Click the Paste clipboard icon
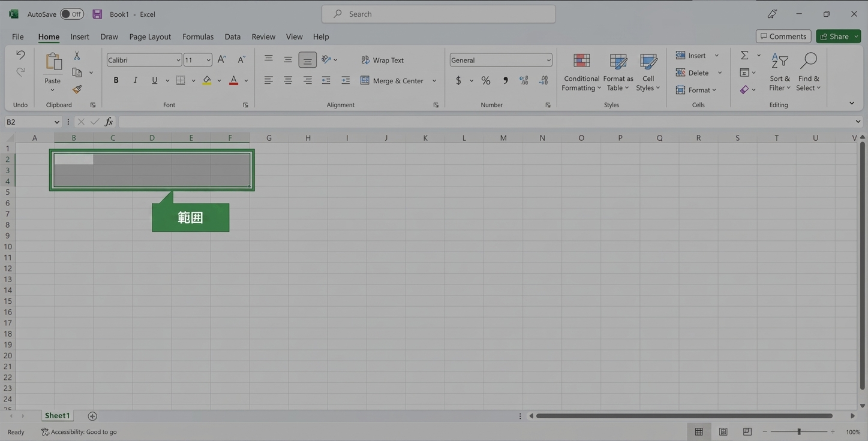868x441 pixels. click(53, 62)
